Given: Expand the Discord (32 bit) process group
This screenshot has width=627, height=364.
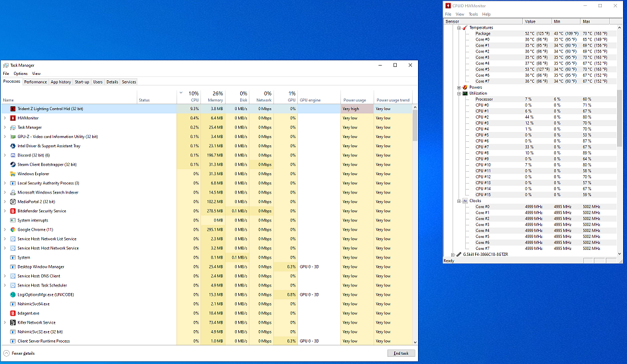Looking at the screenshot, I should tap(5, 155).
